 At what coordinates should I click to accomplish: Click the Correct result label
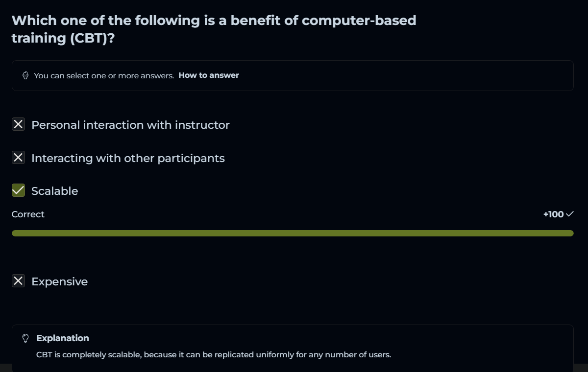click(28, 214)
